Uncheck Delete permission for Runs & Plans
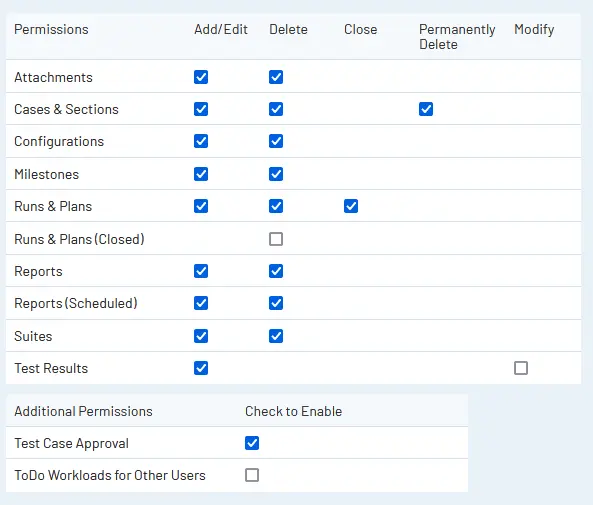Image resolution: width=593 pixels, height=505 pixels. (276, 206)
